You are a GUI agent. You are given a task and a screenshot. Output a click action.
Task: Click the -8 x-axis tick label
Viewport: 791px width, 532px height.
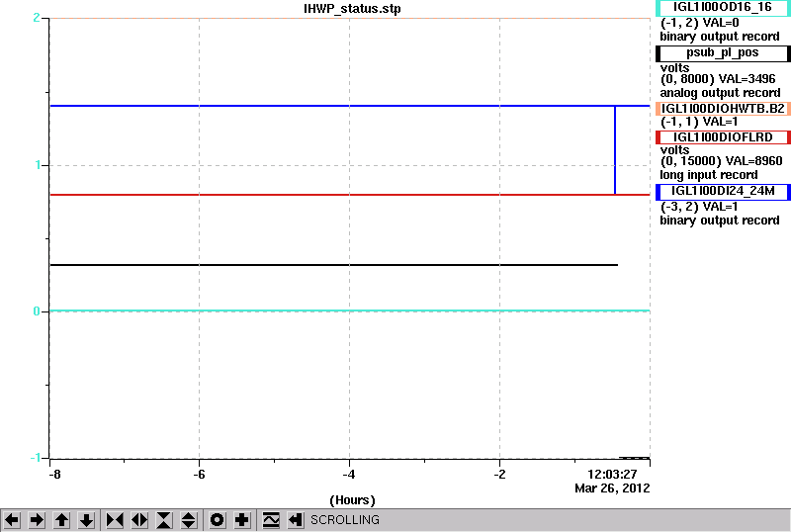click(54, 475)
